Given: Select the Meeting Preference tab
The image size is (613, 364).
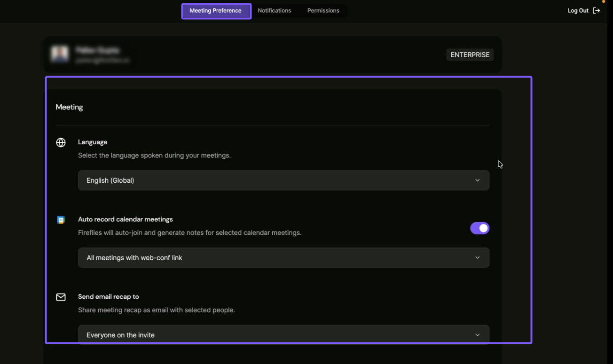Looking at the screenshot, I should 216,11.
